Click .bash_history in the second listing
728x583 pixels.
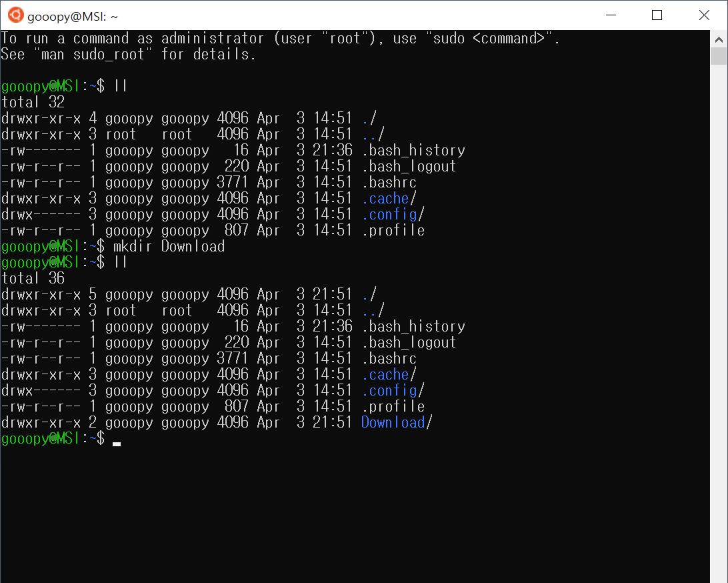pyautogui.click(x=414, y=327)
